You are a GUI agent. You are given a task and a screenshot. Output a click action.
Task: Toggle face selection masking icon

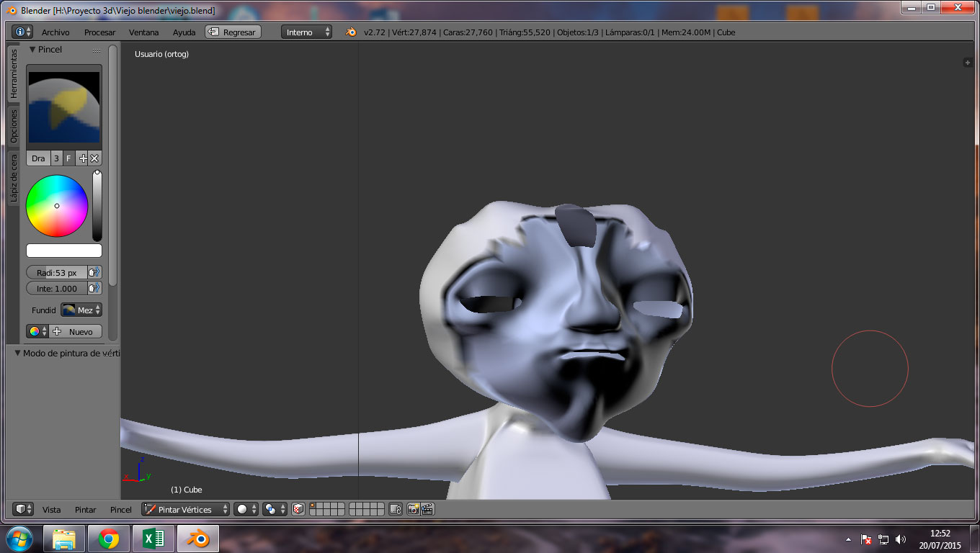(298, 509)
